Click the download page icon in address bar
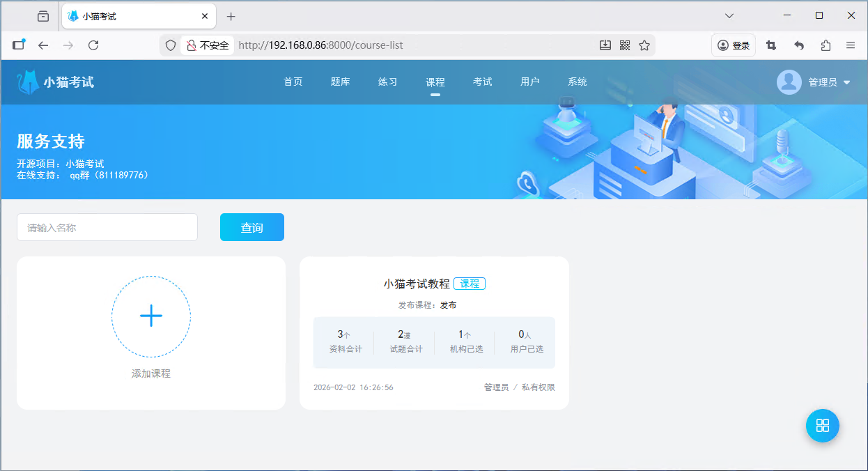This screenshot has width=868, height=471. point(605,45)
